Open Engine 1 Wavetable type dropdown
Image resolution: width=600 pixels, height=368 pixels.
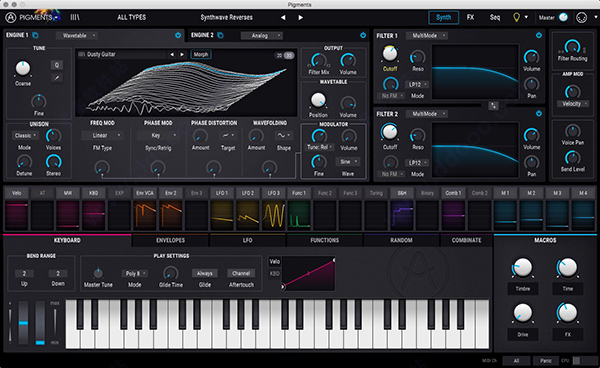click(x=77, y=36)
